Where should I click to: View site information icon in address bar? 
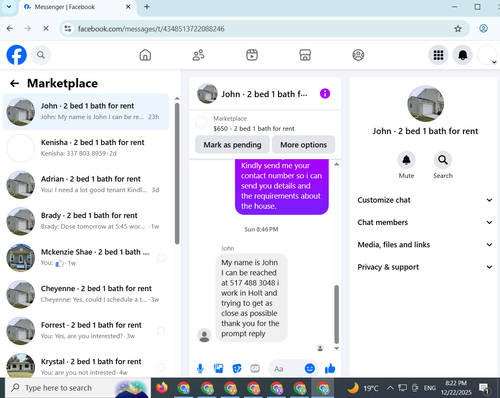(x=68, y=29)
